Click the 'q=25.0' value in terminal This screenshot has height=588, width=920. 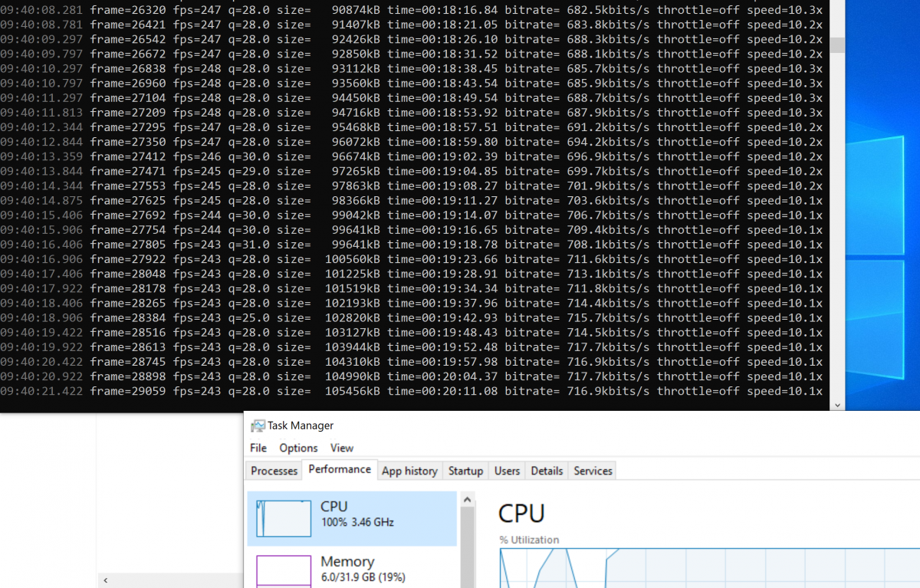coord(249,317)
